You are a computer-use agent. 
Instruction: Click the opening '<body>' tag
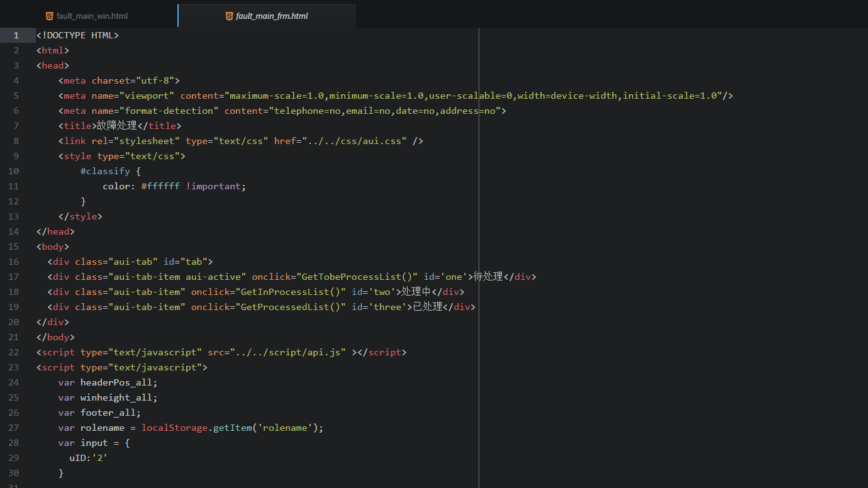click(53, 247)
